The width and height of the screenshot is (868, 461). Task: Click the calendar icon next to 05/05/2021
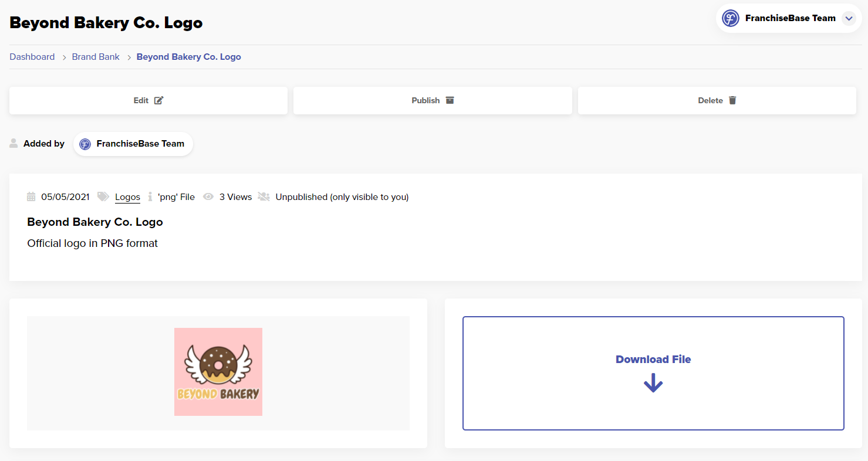(32, 197)
